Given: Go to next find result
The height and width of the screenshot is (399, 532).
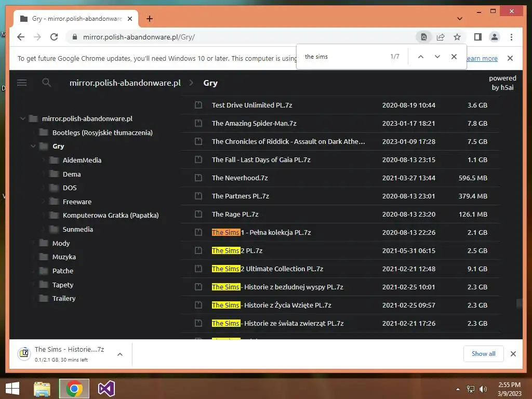Looking at the screenshot, I should 437,57.
